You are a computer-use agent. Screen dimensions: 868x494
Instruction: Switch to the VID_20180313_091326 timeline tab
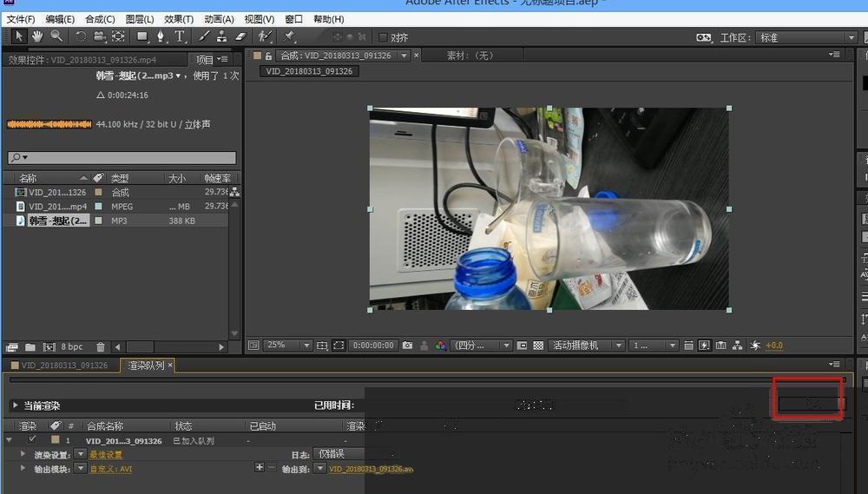(x=59, y=365)
